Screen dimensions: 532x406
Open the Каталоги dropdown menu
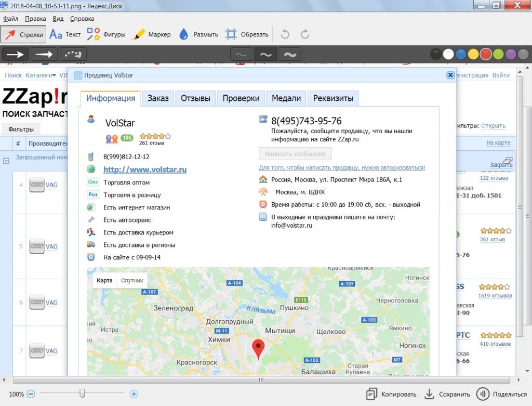(41, 75)
